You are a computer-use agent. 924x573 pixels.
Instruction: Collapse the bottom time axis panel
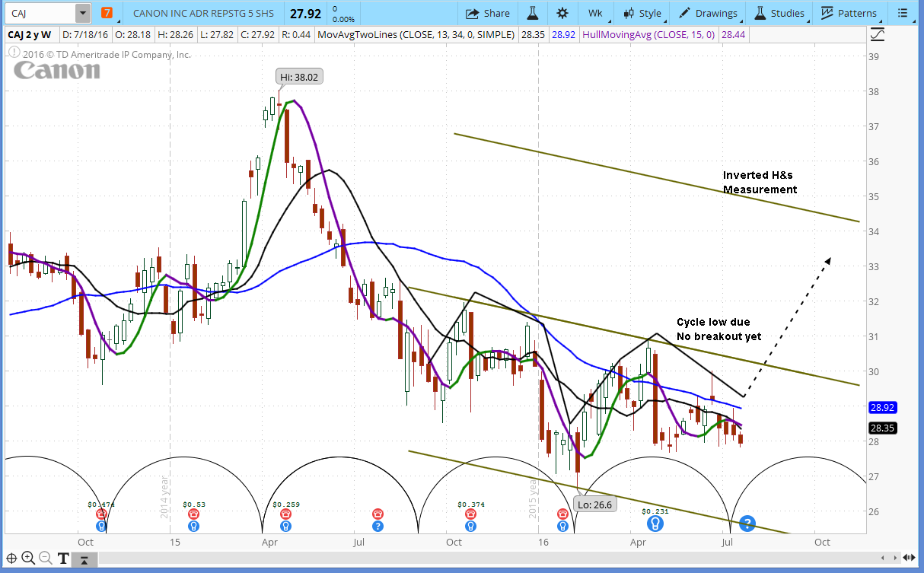click(84, 559)
